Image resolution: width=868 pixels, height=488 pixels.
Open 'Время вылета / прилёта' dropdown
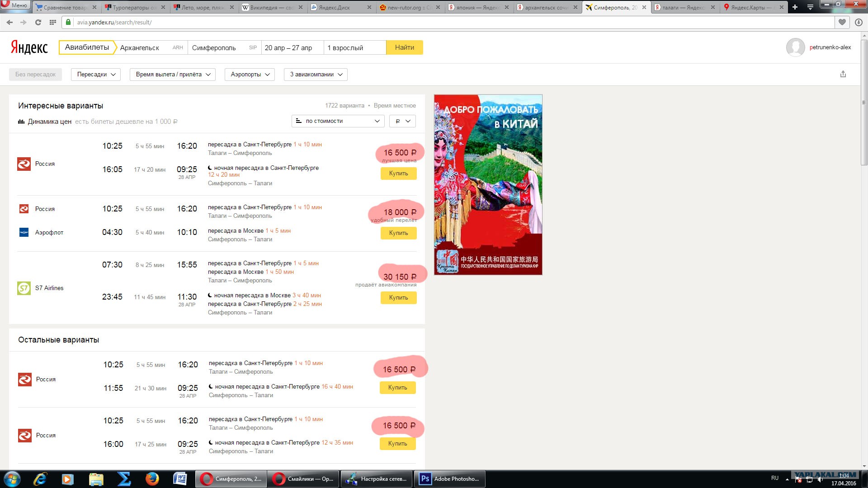click(173, 75)
